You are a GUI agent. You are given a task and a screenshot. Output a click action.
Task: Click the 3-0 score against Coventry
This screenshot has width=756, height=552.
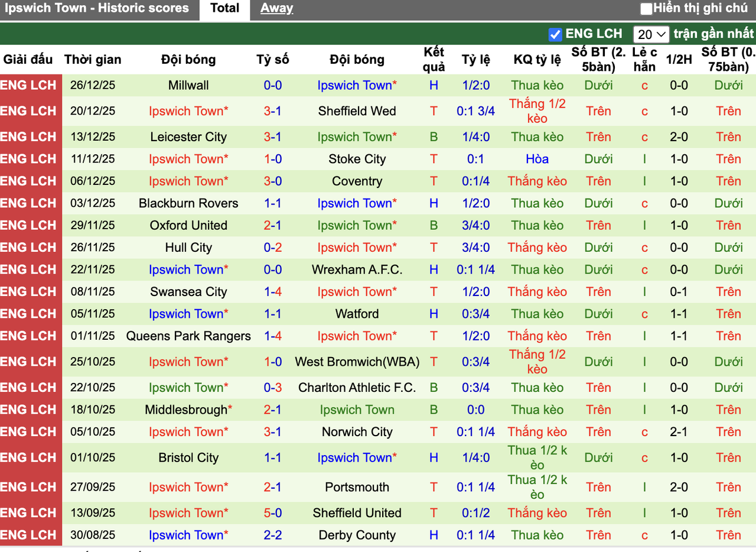click(273, 181)
